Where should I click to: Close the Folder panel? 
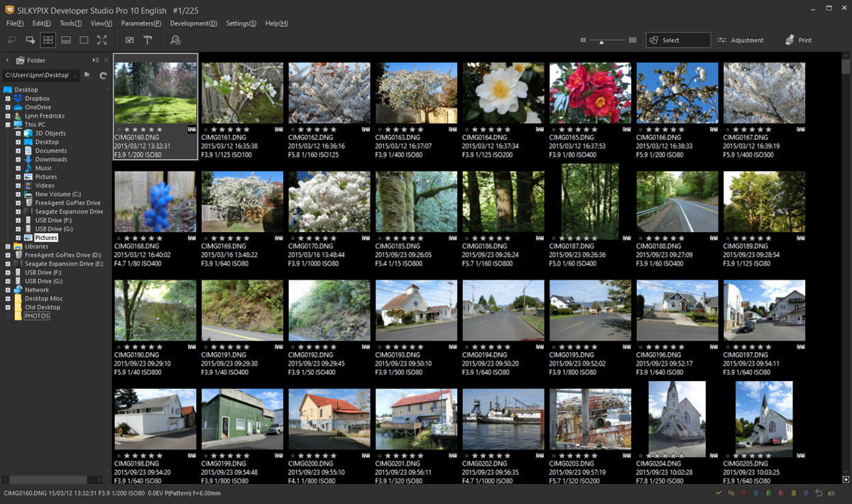[x=106, y=60]
